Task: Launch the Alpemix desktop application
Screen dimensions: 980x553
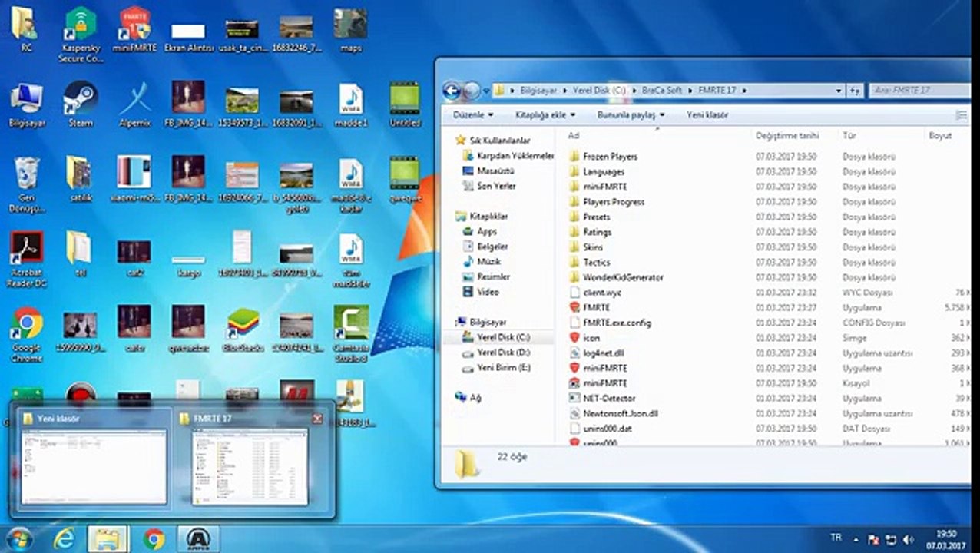Action: pos(134,105)
